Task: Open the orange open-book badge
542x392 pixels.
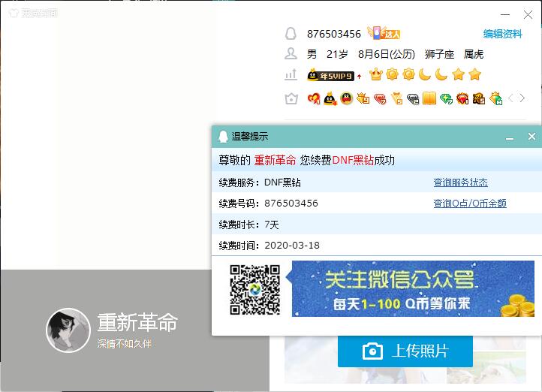Action: coord(429,98)
